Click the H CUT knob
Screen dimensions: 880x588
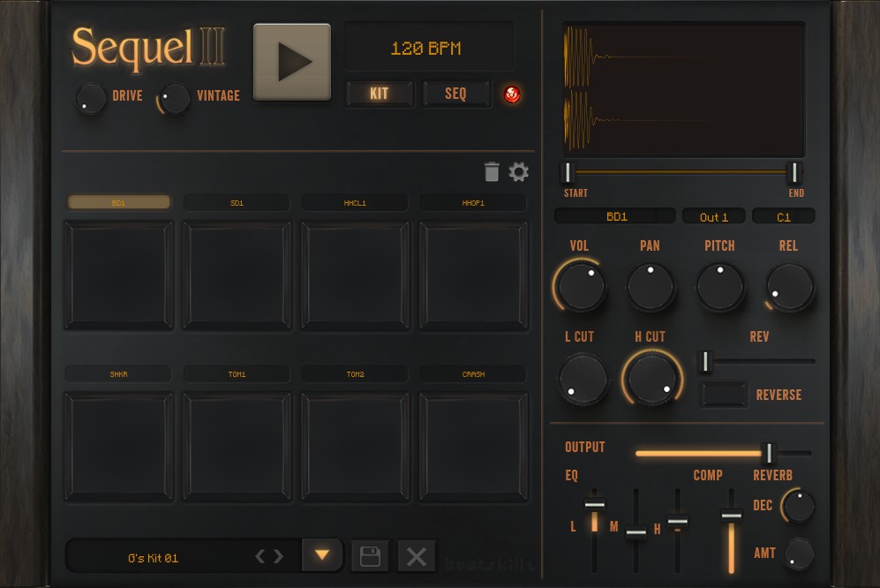[651, 378]
